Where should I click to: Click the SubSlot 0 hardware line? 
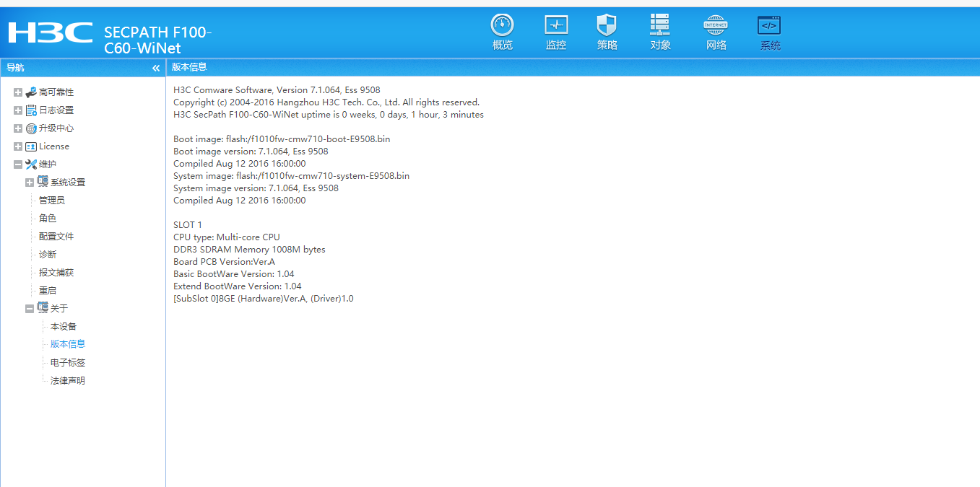[x=264, y=299]
